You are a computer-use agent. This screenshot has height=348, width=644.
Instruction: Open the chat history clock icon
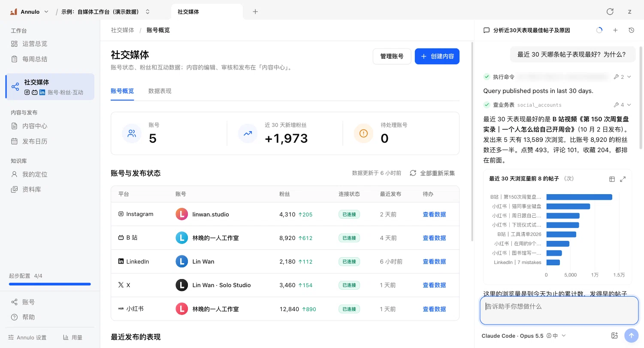point(631,30)
